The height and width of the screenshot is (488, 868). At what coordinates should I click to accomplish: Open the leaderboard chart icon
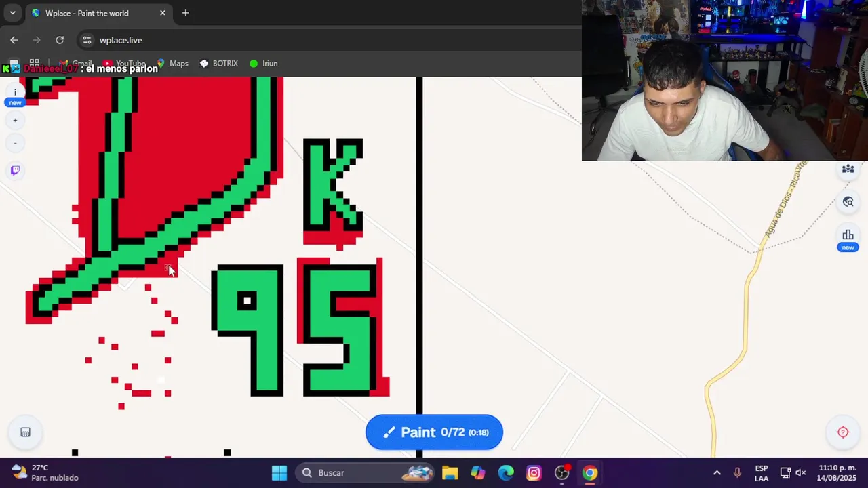(x=848, y=235)
